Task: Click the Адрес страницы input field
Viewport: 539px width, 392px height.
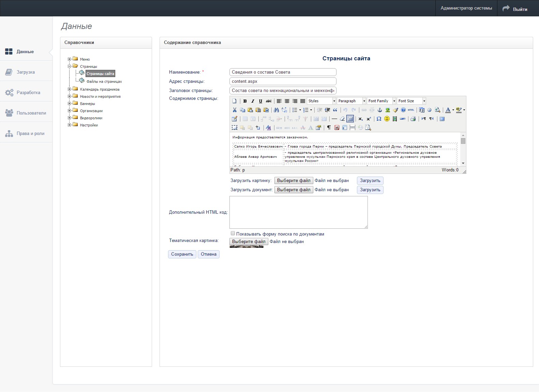Action: tap(283, 81)
